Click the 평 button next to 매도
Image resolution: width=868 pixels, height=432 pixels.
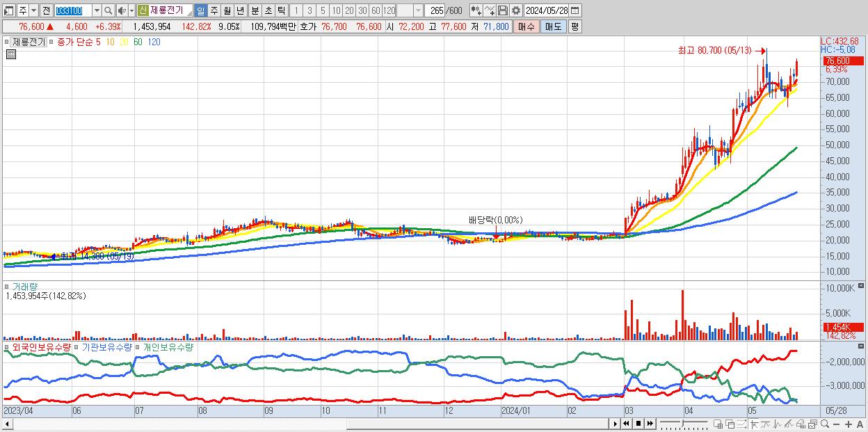(x=575, y=26)
